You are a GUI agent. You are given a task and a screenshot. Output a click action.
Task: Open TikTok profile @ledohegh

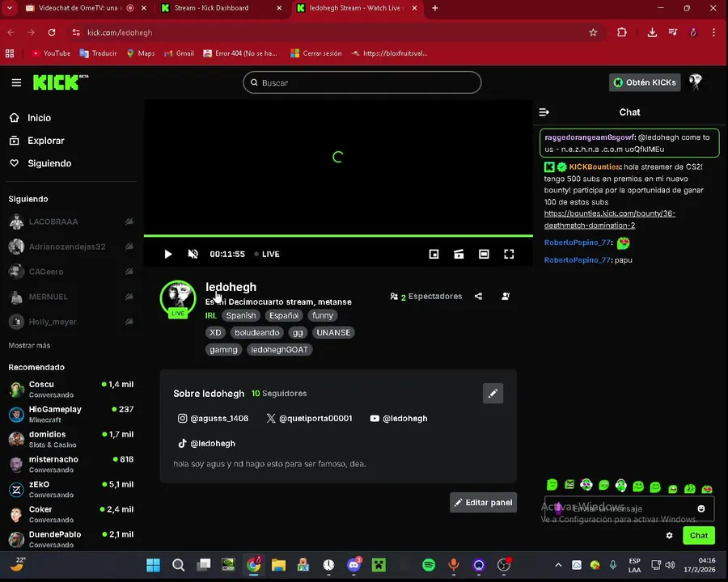[x=206, y=443]
